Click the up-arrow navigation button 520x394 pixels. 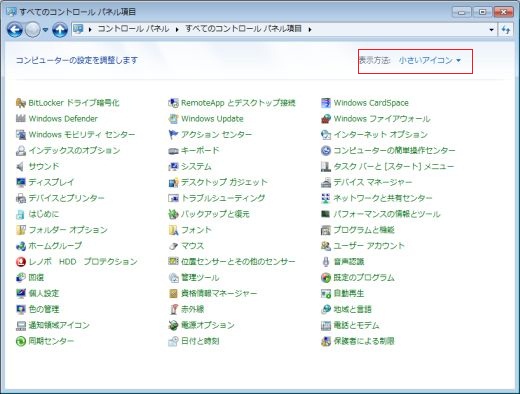(60, 30)
